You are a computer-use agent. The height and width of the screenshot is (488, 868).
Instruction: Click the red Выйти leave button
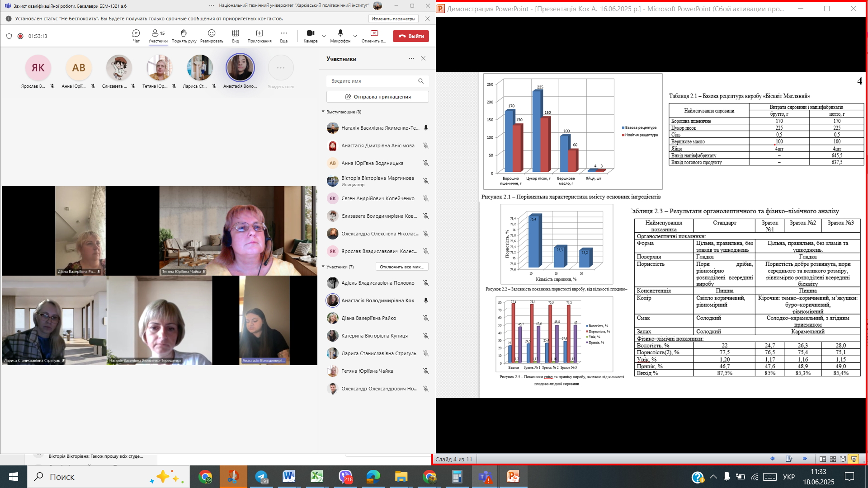[x=410, y=36]
